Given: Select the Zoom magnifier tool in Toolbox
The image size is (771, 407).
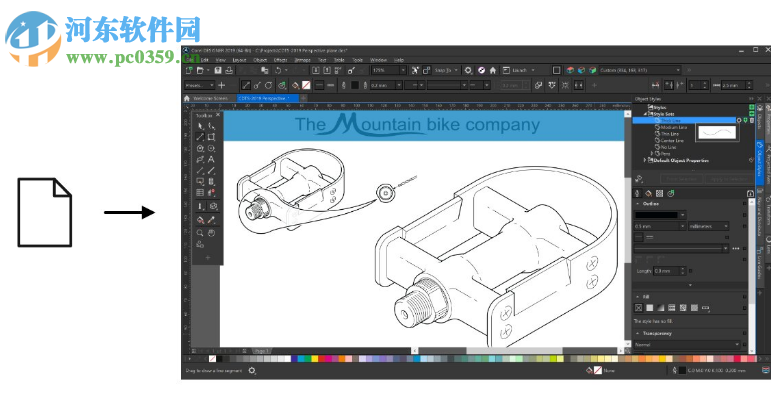Looking at the screenshot, I should point(200,233).
